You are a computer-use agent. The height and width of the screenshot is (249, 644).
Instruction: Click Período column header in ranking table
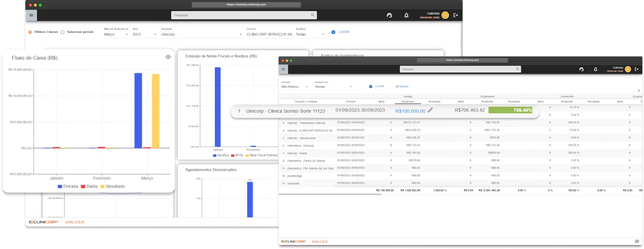351,102
